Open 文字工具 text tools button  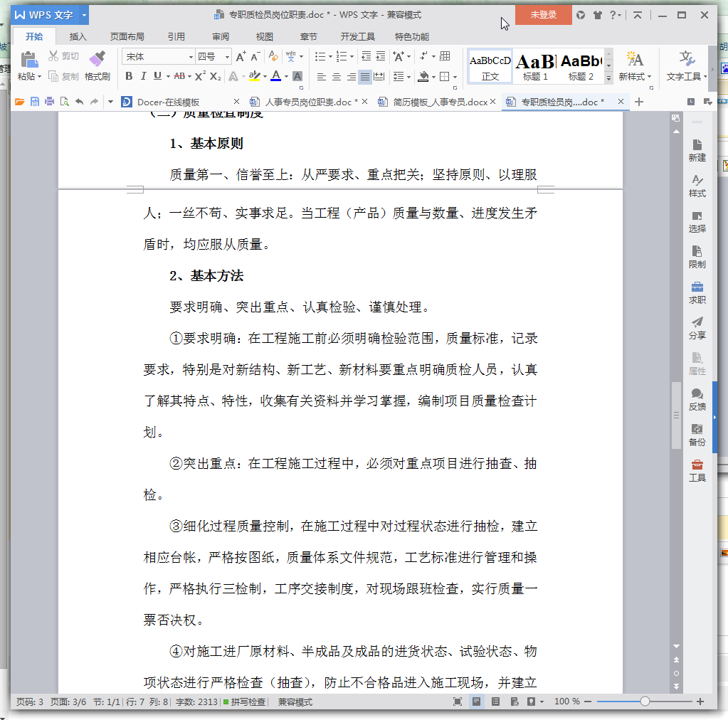coord(686,65)
